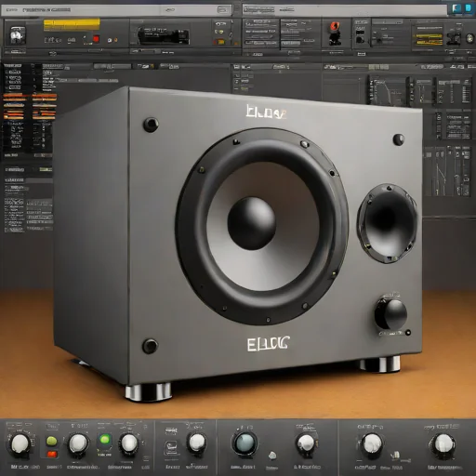Click the woofer's center dust cap
This screenshot has height=476, width=476.
coord(251,223)
